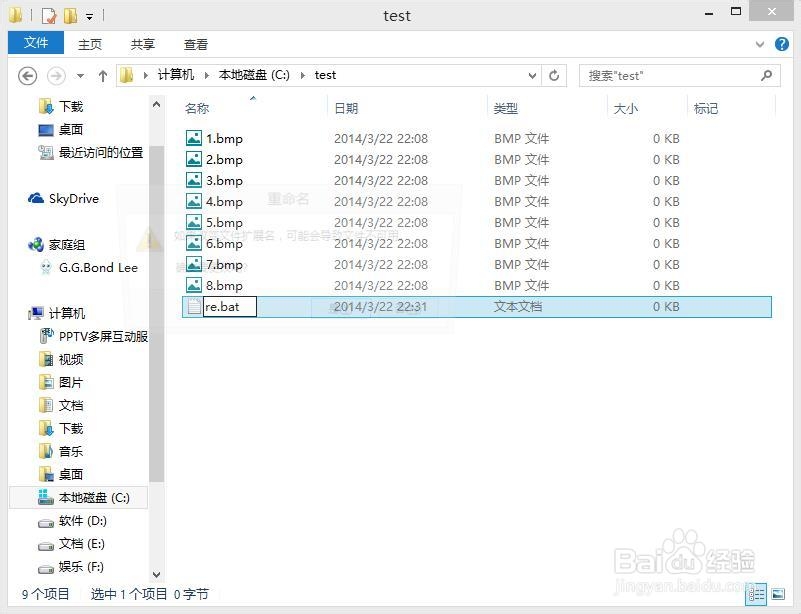Click inside the re.bat rename text field
Viewport: 801px width, 614px height.
coord(228,307)
